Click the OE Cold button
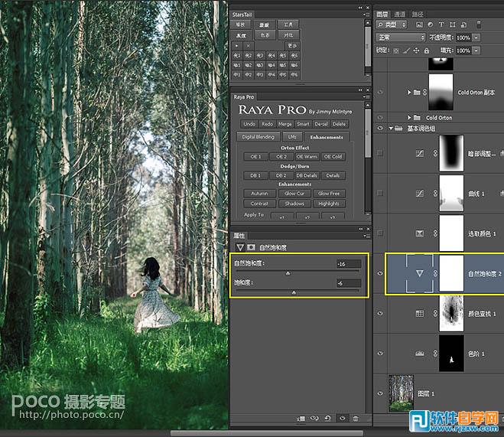Viewport: 504px width, 437px height. tap(333, 157)
